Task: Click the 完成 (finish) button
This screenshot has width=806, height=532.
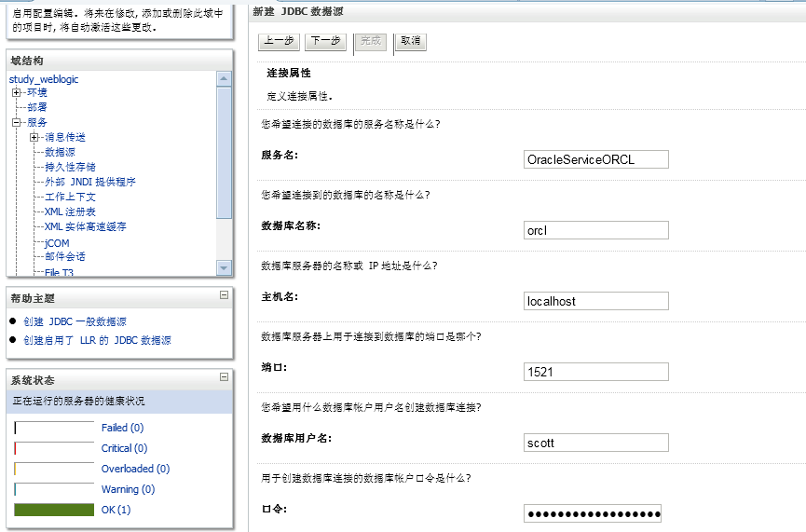Action: [371, 41]
